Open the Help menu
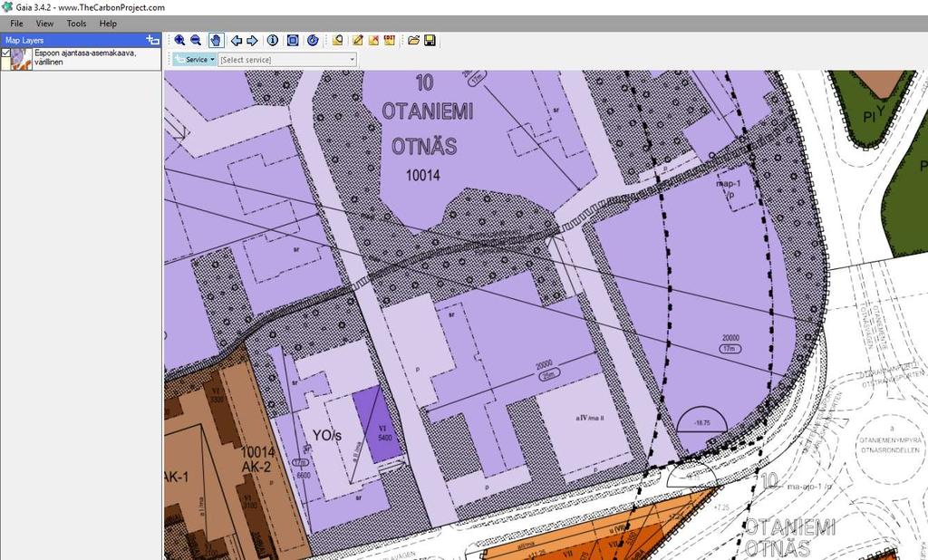This screenshot has width=928, height=560. 108,24
